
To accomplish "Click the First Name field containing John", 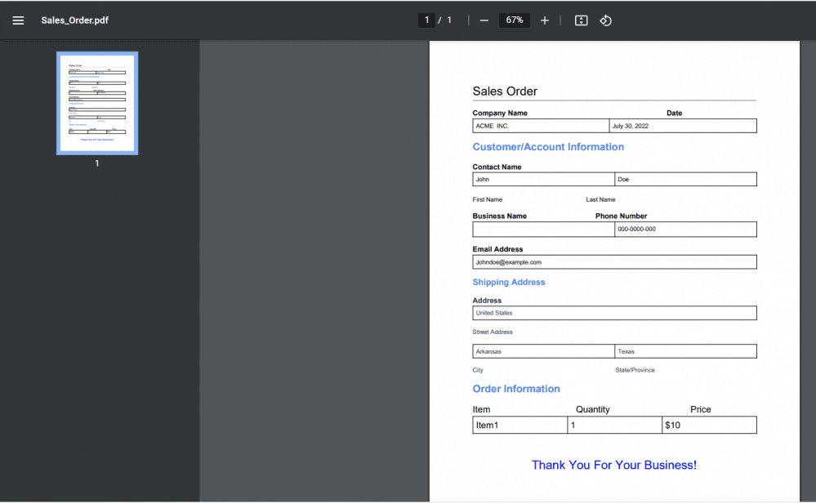I will [543, 179].
